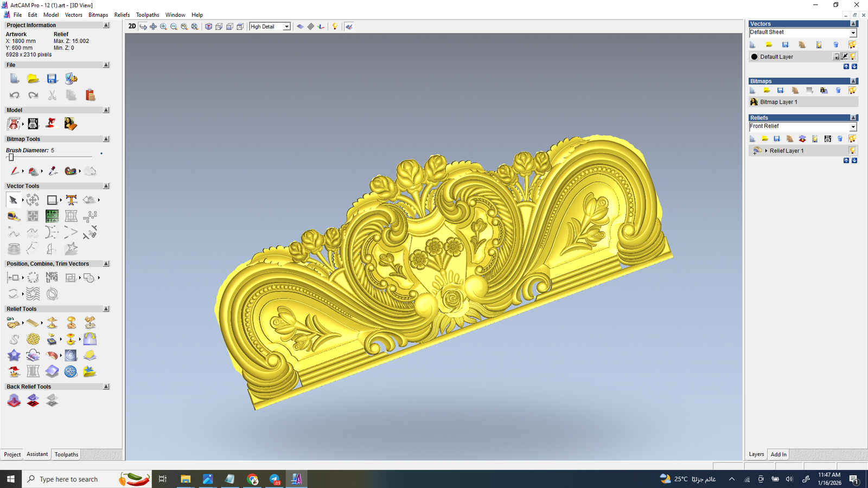Click the Brush Diameter slider handle
Image resolution: width=868 pixels, height=488 pixels.
(x=11, y=157)
